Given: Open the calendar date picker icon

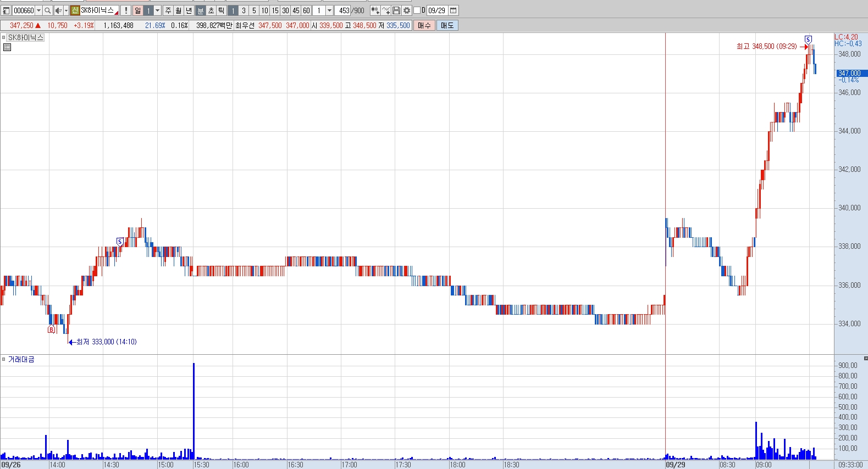Looking at the screenshot, I should [x=454, y=10].
